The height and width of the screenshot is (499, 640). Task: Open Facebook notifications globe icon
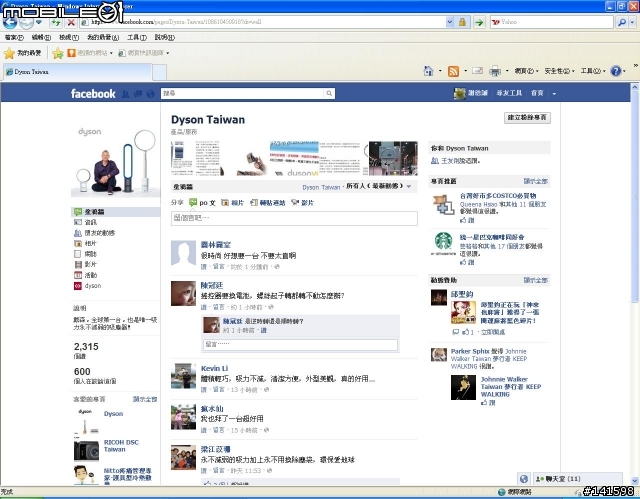click(x=150, y=94)
